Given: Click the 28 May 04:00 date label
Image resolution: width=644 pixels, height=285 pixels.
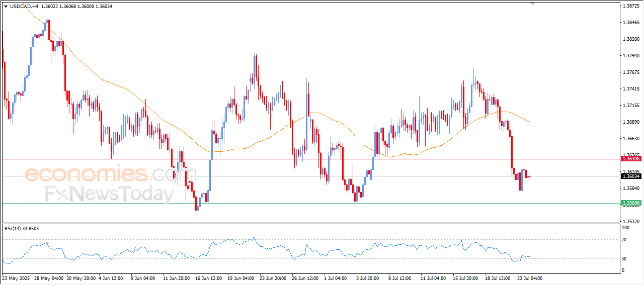Looking at the screenshot, I should coord(49,278).
